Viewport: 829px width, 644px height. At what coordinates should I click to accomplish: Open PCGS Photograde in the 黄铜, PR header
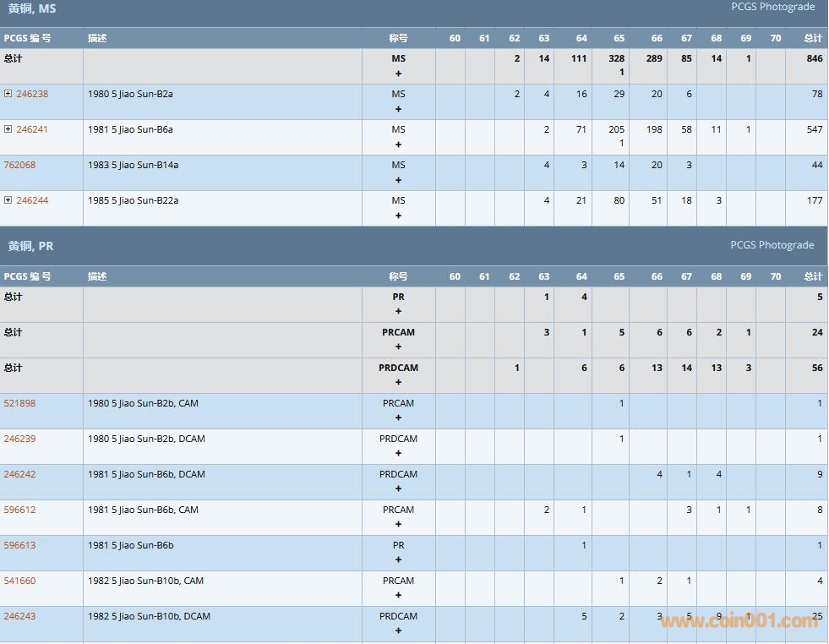pos(772,245)
